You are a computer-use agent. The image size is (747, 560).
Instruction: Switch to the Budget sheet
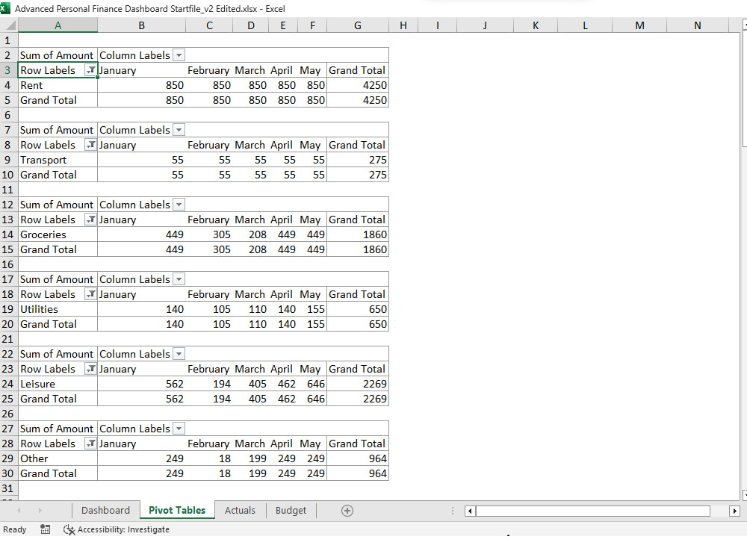tap(291, 510)
